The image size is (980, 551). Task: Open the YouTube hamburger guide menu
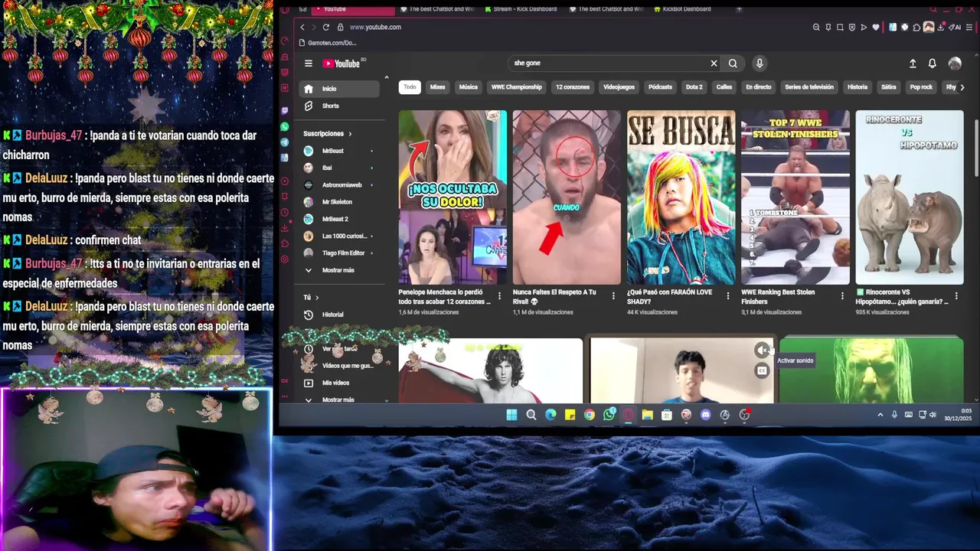[309, 64]
